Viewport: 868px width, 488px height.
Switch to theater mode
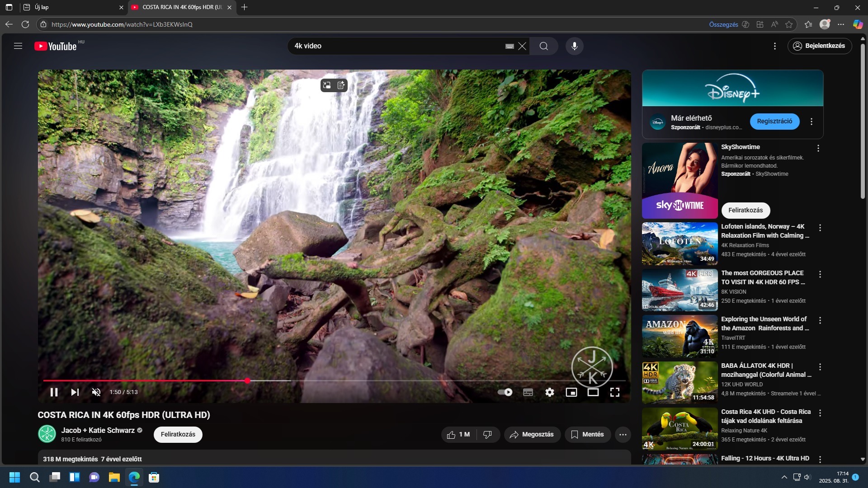pos(593,392)
